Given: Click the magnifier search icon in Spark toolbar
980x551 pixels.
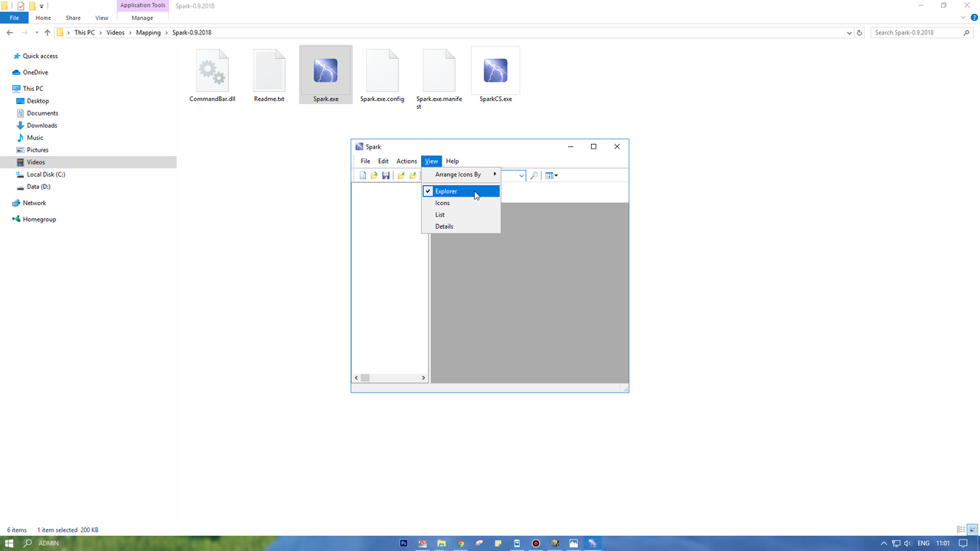Looking at the screenshot, I should pos(534,175).
